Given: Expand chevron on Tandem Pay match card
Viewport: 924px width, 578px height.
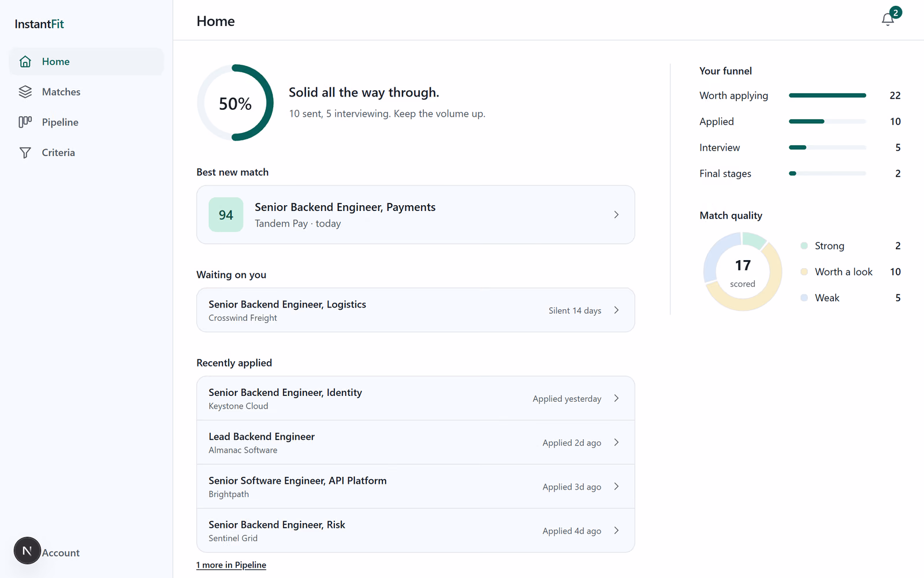Looking at the screenshot, I should (x=616, y=214).
